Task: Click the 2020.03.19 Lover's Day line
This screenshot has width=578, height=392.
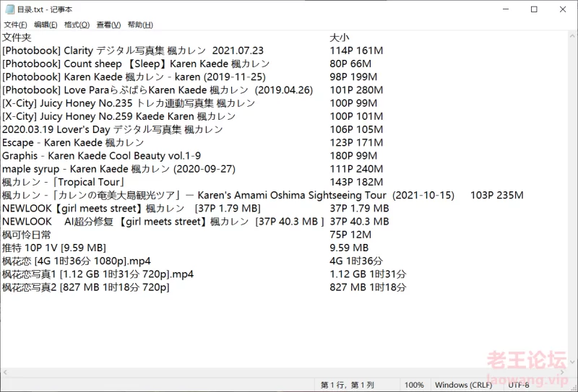Action: coord(113,130)
